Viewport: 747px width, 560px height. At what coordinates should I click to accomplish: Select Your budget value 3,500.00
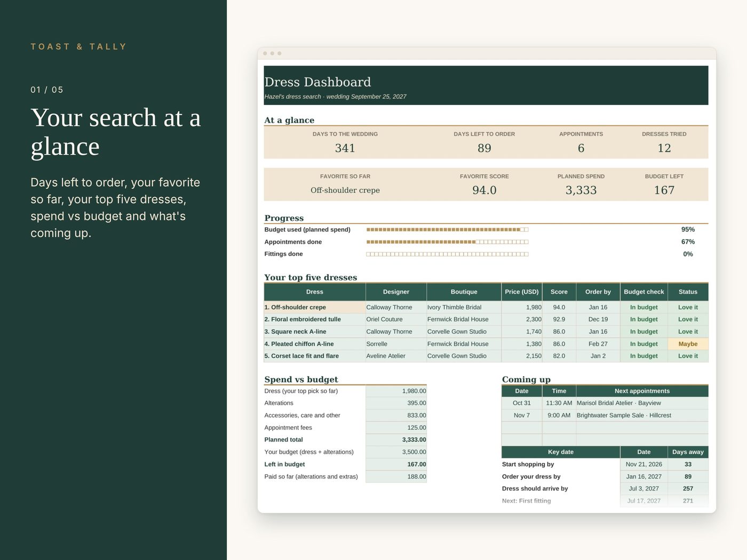coord(396,452)
